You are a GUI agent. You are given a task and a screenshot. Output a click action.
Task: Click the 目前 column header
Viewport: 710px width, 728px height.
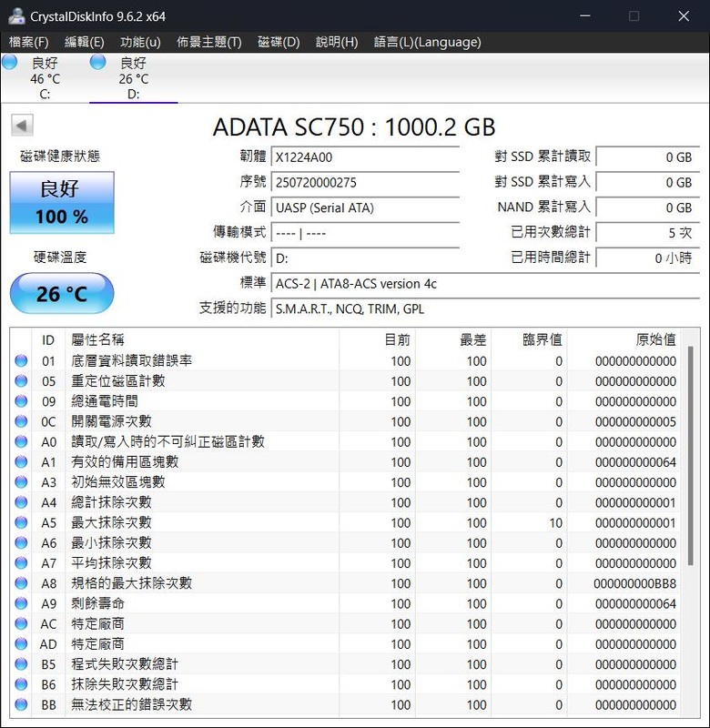[x=377, y=339]
